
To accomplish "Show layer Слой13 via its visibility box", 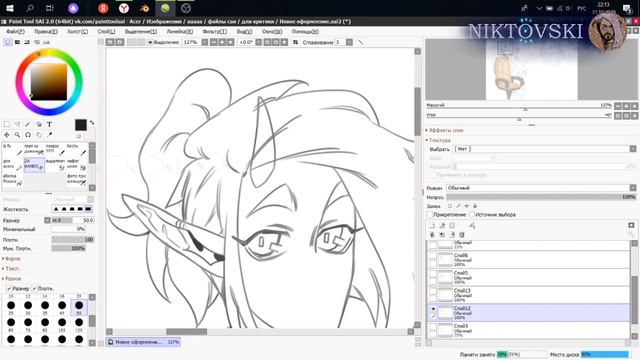I will (x=433, y=291).
